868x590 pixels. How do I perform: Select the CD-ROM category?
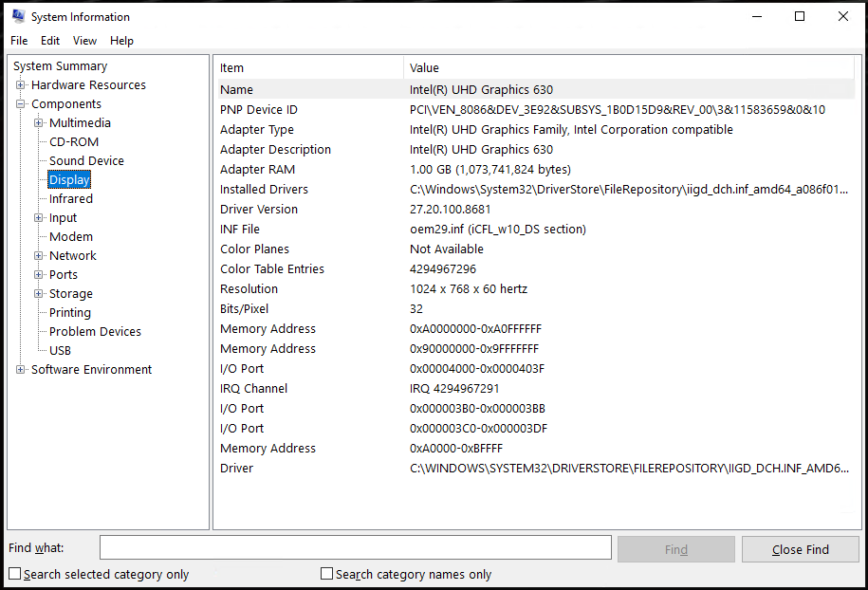74,141
